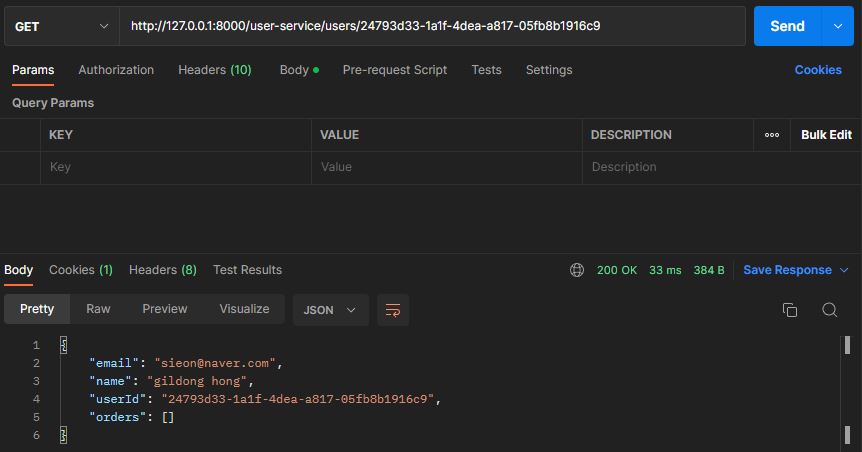This screenshot has height=452, width=862.
Task: Open the Cookies link
Action: point(818,70)
